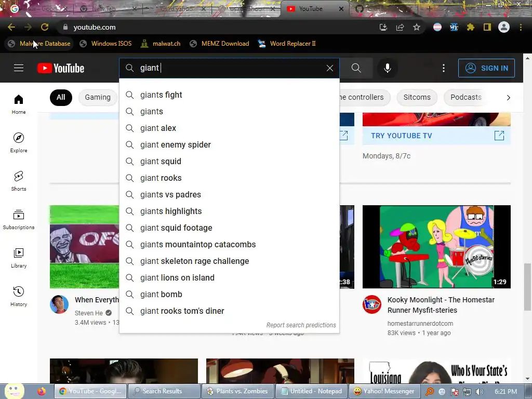Open the Chrome profile avatar

tap(504, 27)
